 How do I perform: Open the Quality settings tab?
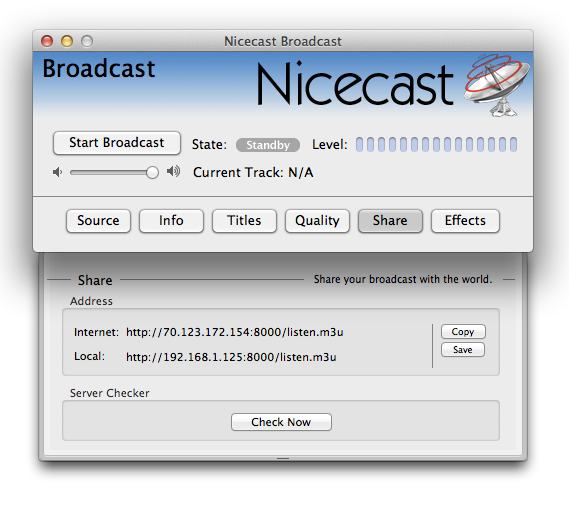pos(317,221)
